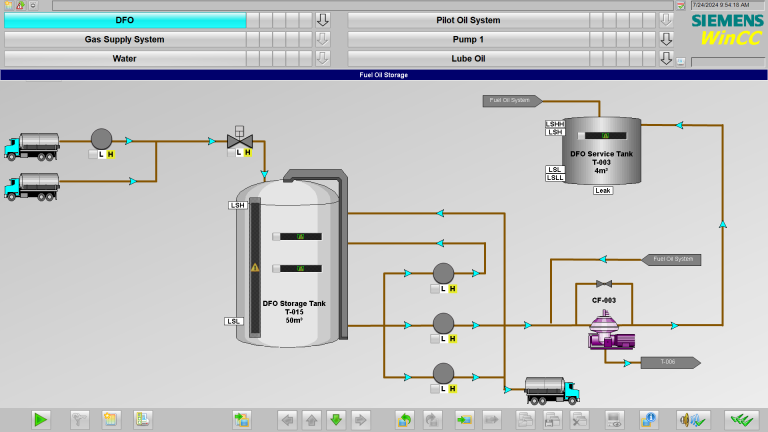Toggle the H indicator under the inlet valve
The height and width of the screenshot is (432, 768).
click(x=247, y=153)
